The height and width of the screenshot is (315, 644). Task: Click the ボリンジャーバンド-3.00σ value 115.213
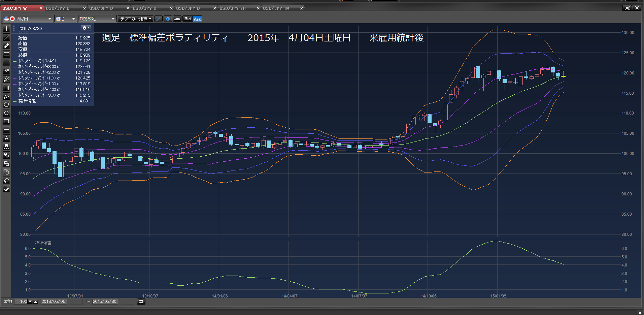point(83,95)
